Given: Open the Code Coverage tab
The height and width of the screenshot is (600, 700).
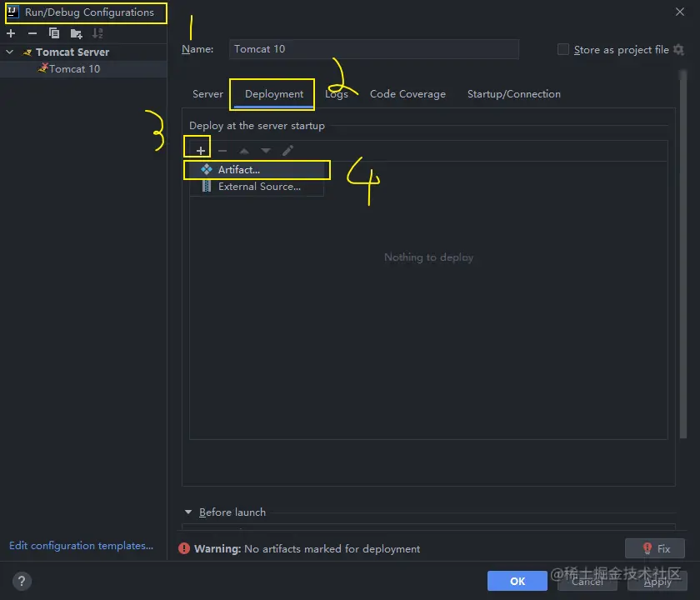Looking at the screenshot, I should 407,94.
